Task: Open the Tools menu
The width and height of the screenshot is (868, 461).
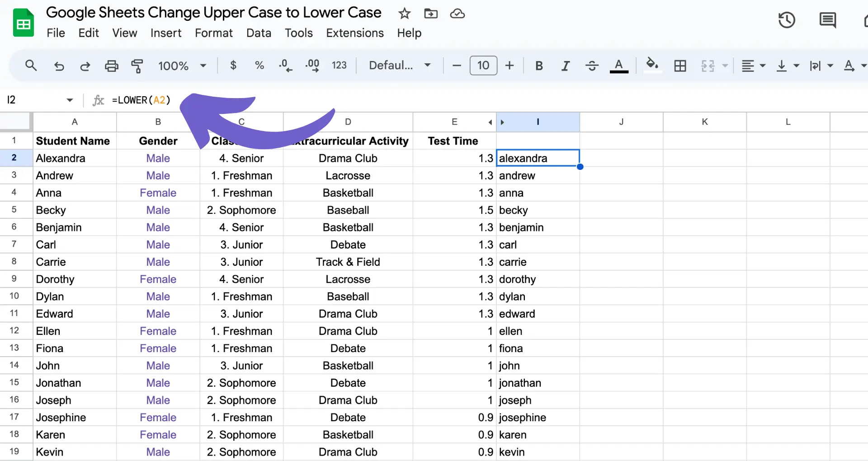Action: click(x=299, y=33)
